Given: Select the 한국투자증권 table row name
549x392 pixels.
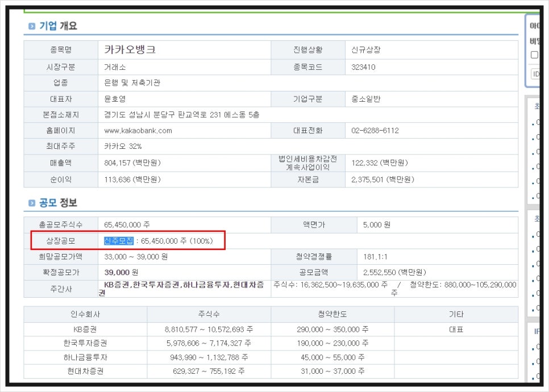Looking at the screenshot, I should pyautogui.click(x=85, y=343).
